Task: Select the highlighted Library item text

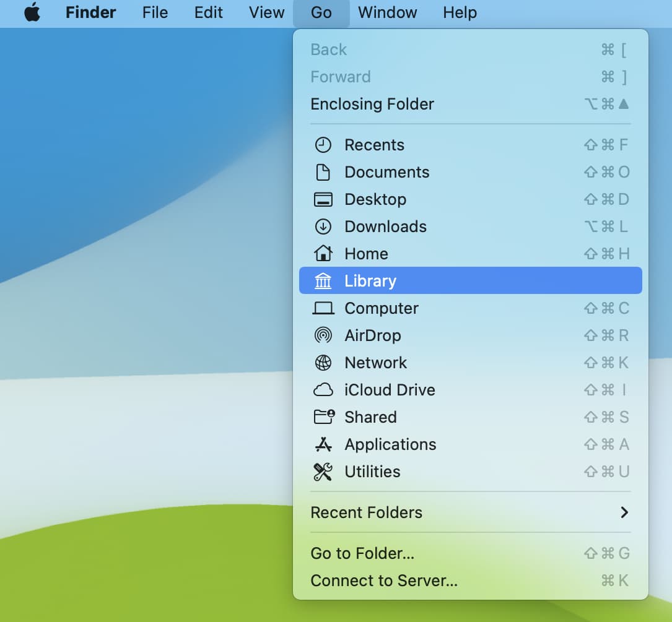Action: click(370, 281)
